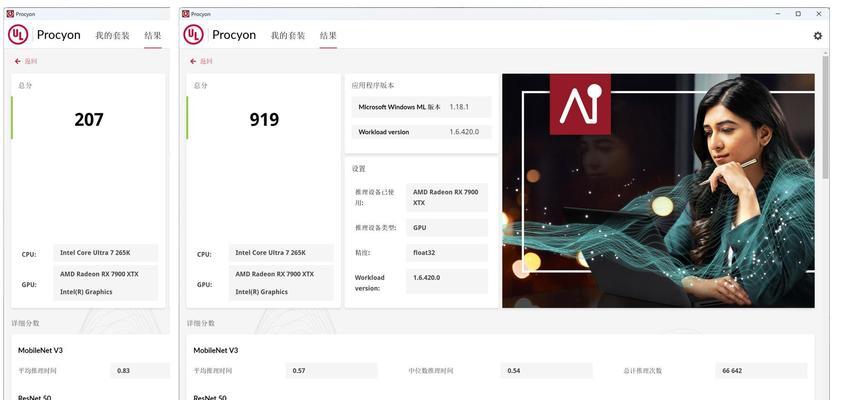Select AMD Radeon RX 7900 XTX beside GPU label, right window
The image size is (841, 400).
275,274
